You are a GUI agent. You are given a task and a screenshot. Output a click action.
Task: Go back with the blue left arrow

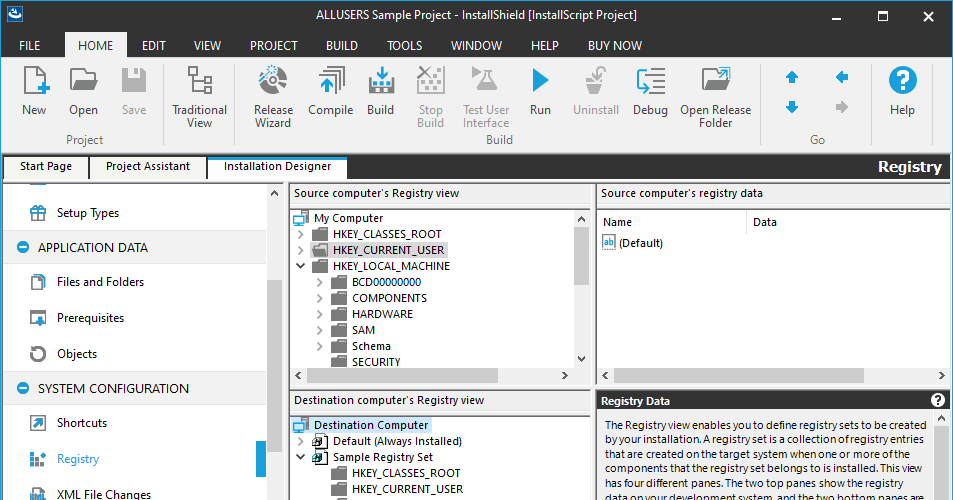(842, 77)
